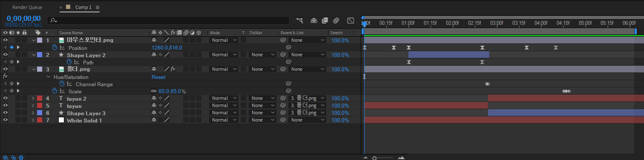644x160 pixels.
Task: Toggle the shy switch on Shape Layer 3
Action: (154, 113)
